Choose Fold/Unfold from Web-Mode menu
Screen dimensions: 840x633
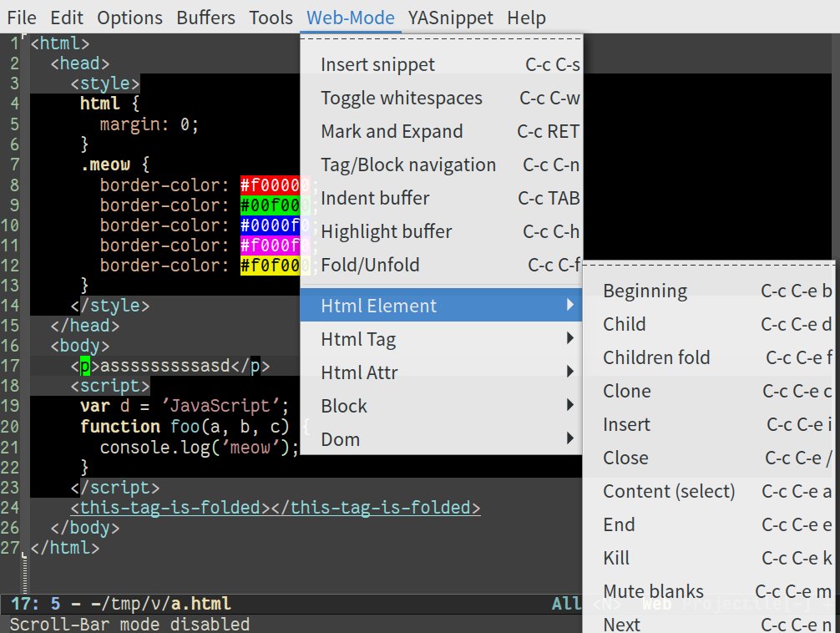point(442,265)
